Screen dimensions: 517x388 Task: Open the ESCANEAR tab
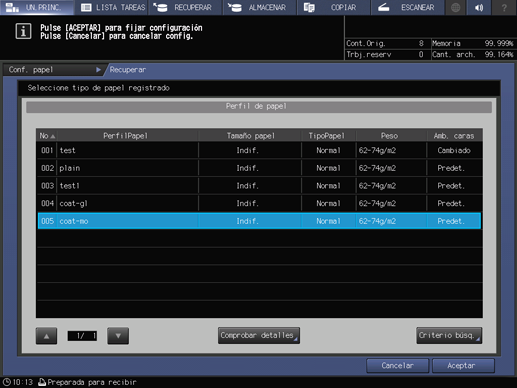tap(407, 7)
